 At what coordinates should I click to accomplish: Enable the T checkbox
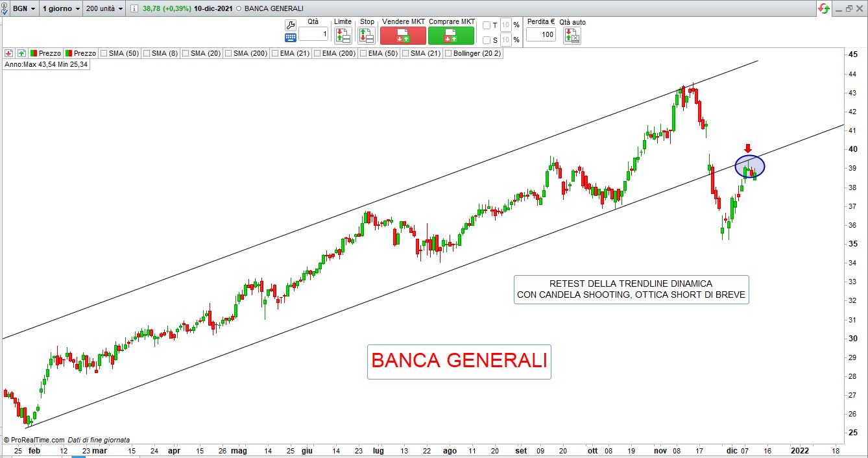click(x=487, y=25)
